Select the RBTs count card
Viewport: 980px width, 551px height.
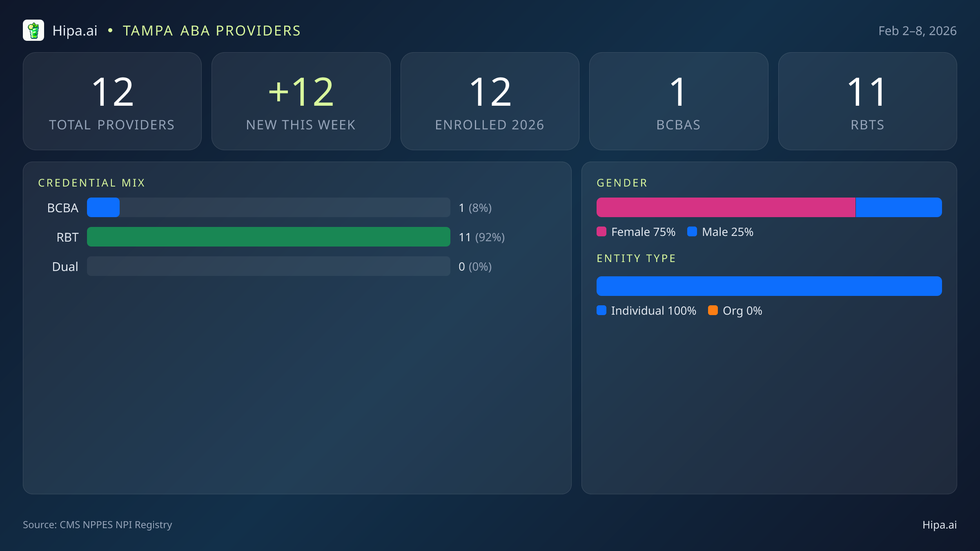click(x=867, y=101)
